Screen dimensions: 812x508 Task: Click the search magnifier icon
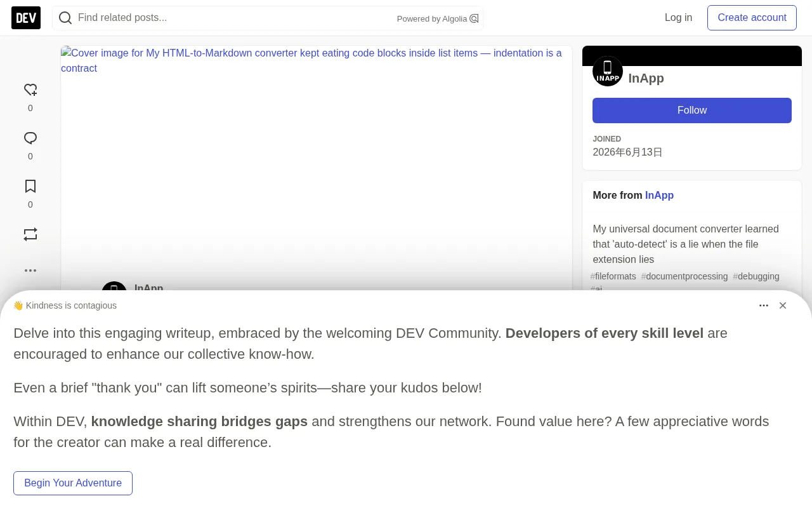coord(65,18)
